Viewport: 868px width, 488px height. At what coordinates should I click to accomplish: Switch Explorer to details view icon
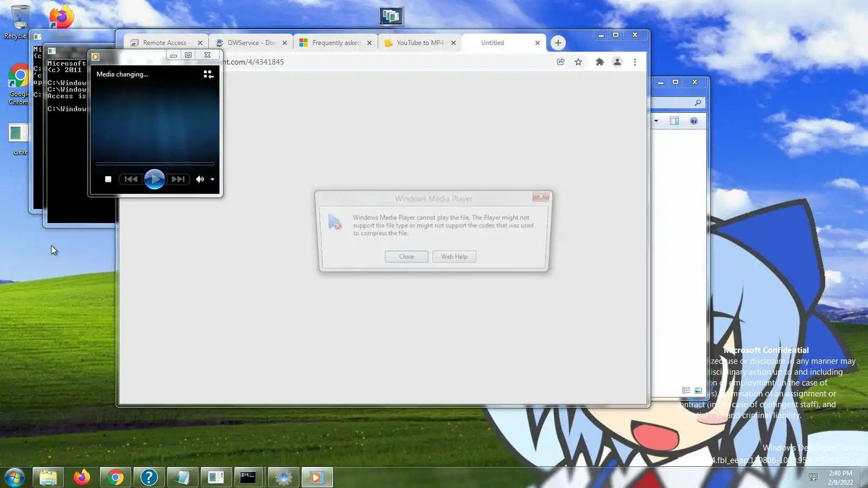click(686, 390)
